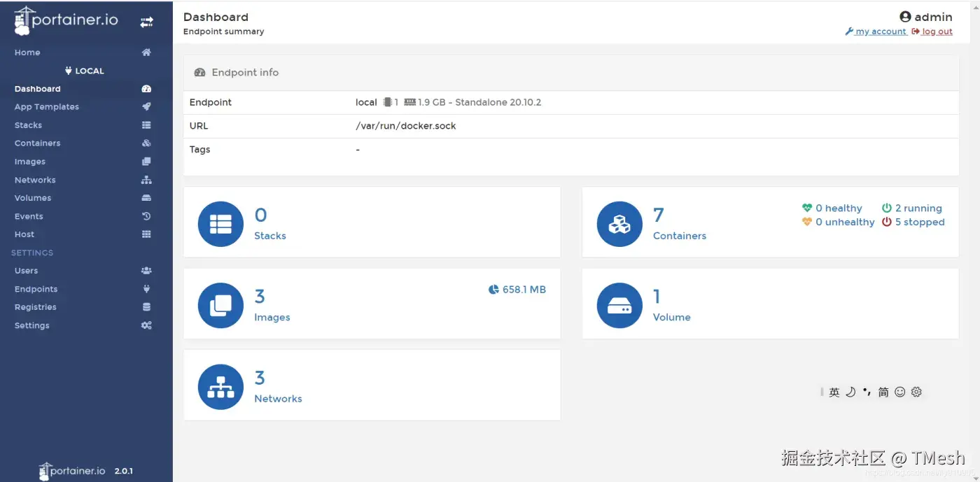Open the 7 Containers dashboard card
980x482 pixels.
click(770, 222)
